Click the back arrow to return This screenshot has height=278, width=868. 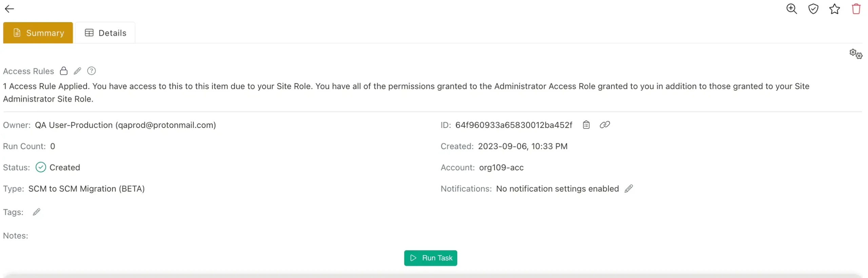(9, 8)
